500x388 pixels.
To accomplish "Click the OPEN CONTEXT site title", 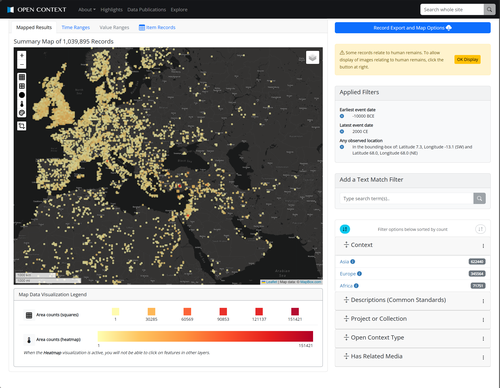I will (x=42, y=10).
